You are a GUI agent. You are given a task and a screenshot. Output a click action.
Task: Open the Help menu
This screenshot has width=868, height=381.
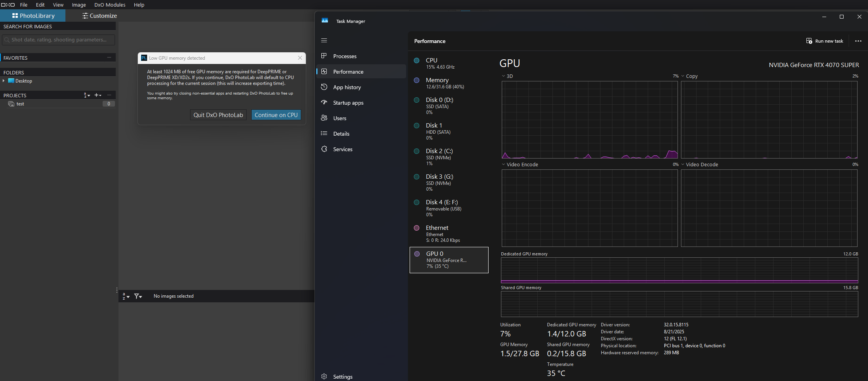point(139,5)
